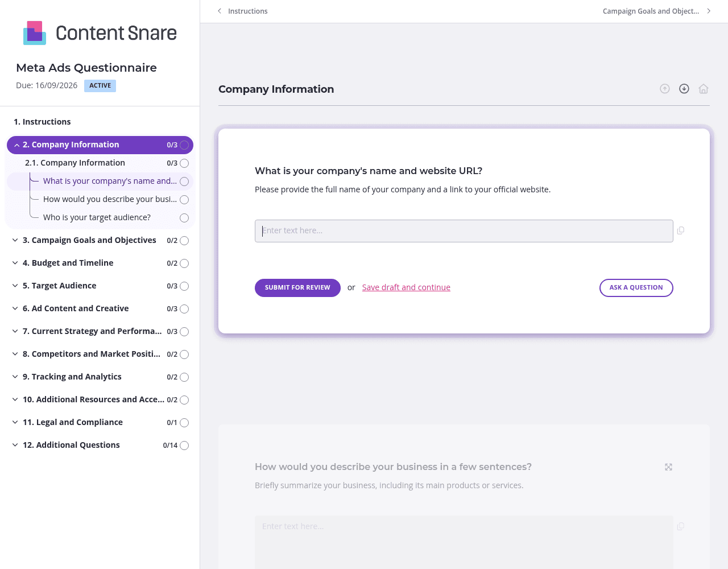This screenshot has width=728, height=569.
Task: Toggle status circle for Additional Questions
Action: coord(184,446)
